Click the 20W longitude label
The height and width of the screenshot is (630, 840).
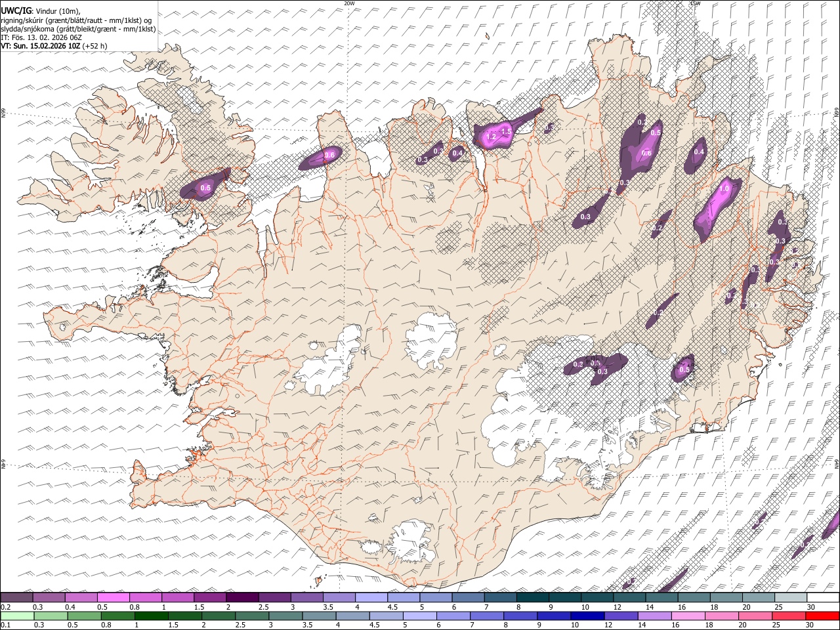point(349,3)
